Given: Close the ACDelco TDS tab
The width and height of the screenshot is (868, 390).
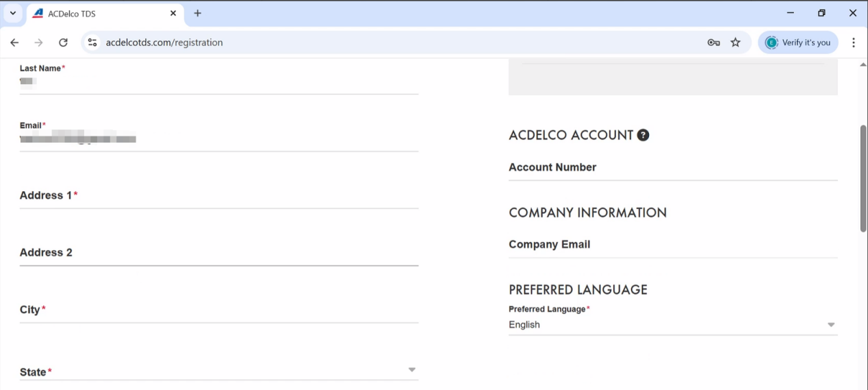Looking at the screenshot, I should (173, 13).
